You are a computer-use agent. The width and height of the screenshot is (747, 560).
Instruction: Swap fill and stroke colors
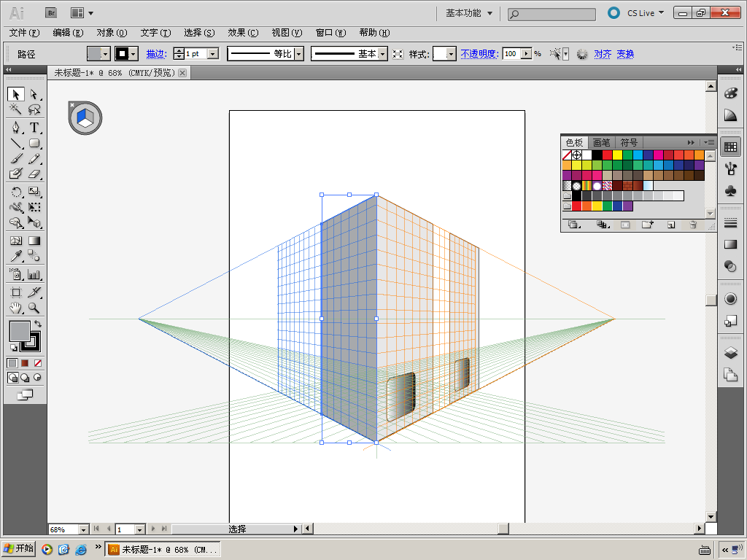coord(38,324)
